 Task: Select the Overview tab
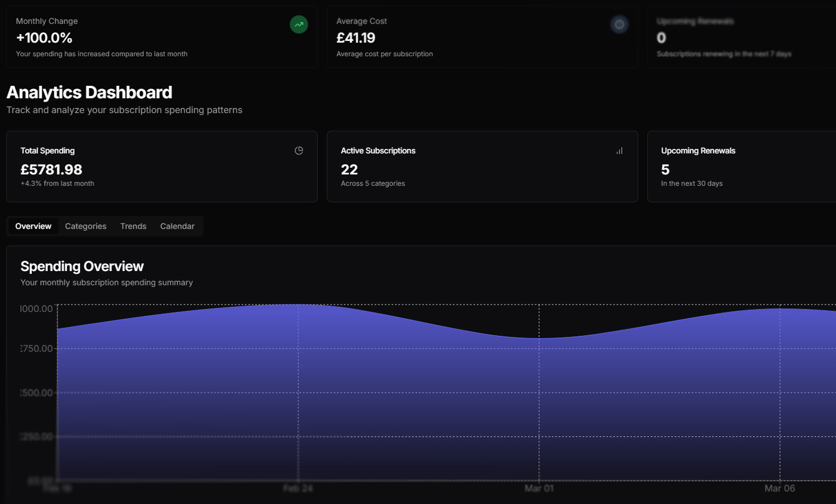tap(32, 226)
